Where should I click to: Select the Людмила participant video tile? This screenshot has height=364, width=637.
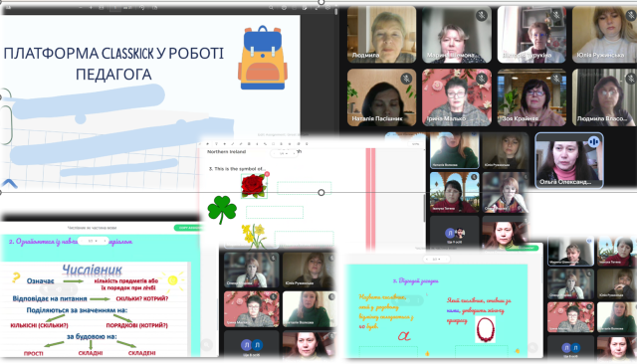(x=381, y=35)
